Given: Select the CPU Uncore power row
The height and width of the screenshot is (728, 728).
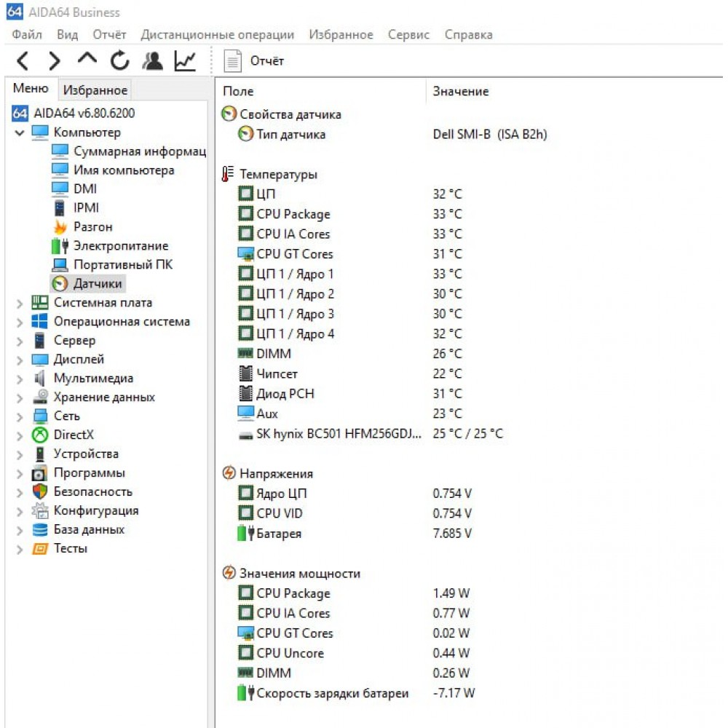Looking at the screenshot, I should coord(354,654).
